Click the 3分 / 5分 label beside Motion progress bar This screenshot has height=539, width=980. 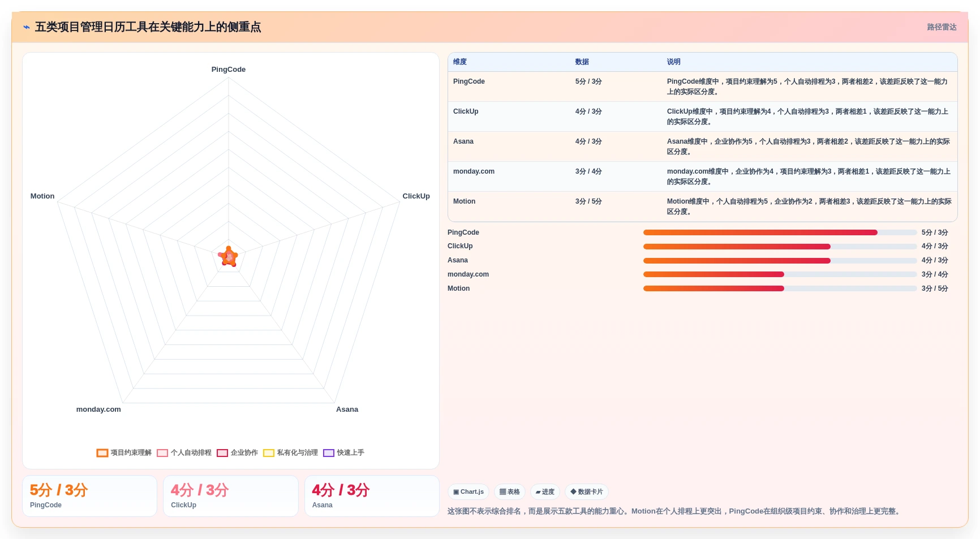tap(935, 288)
